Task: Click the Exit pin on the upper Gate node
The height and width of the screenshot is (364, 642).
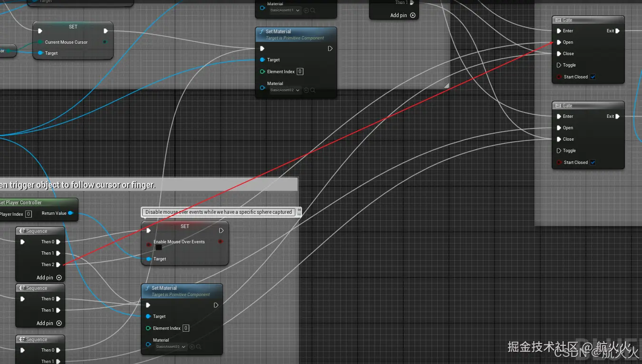Action: (617, 31)
